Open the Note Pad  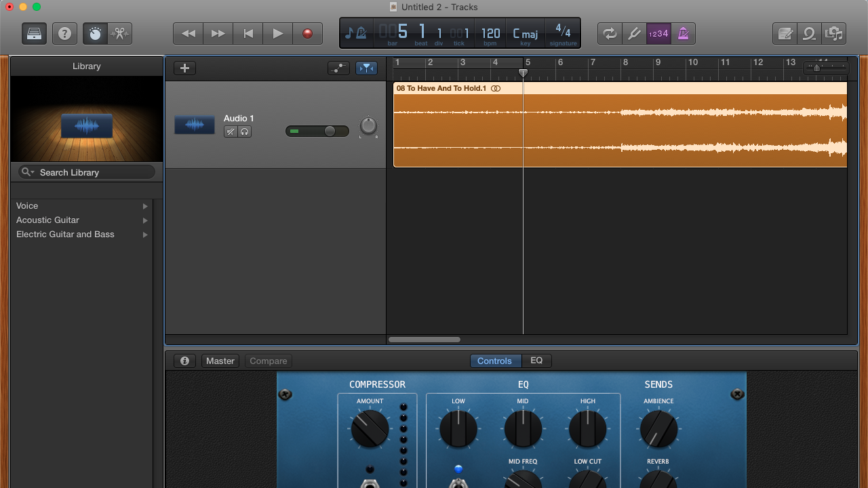pyautogui.click(x=786, y=33)
